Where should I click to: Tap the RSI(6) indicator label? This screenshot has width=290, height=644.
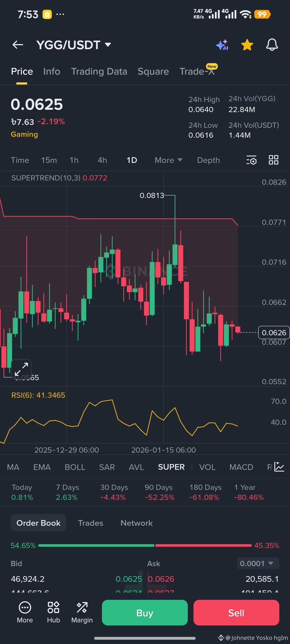38,395
